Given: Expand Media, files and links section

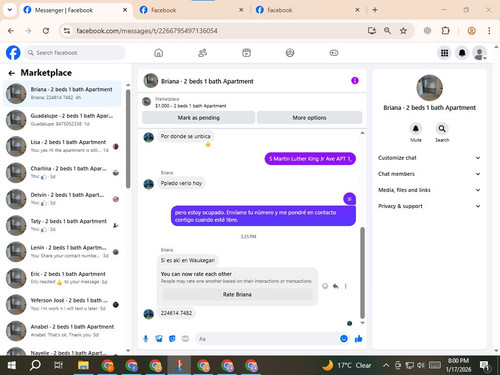Looking at the screenshot, I should 429,190.
